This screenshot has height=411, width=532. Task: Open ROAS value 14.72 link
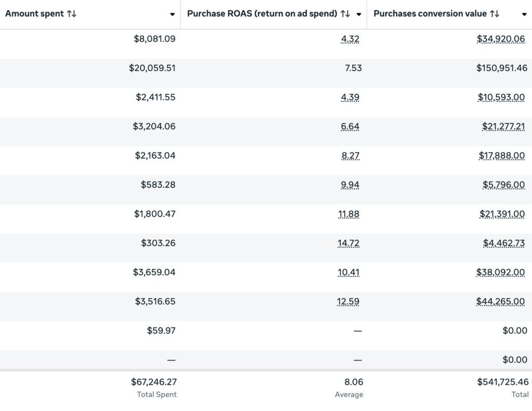(349, 243)
